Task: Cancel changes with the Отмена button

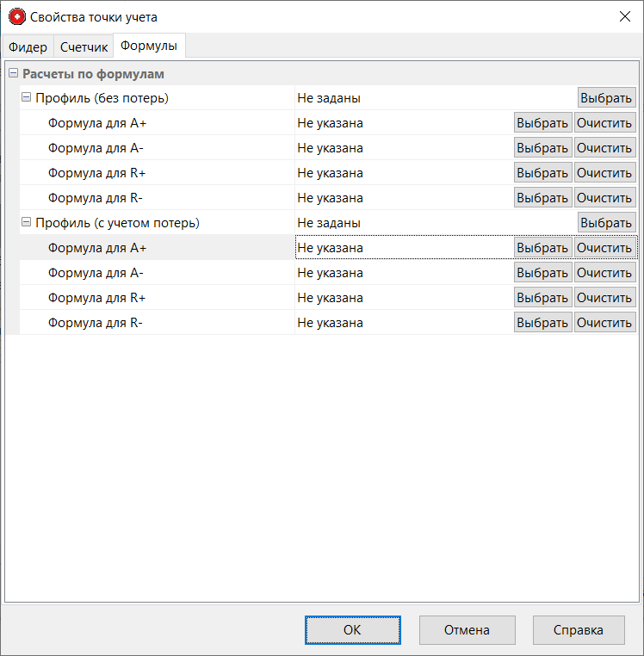Action: coord(467,629)
